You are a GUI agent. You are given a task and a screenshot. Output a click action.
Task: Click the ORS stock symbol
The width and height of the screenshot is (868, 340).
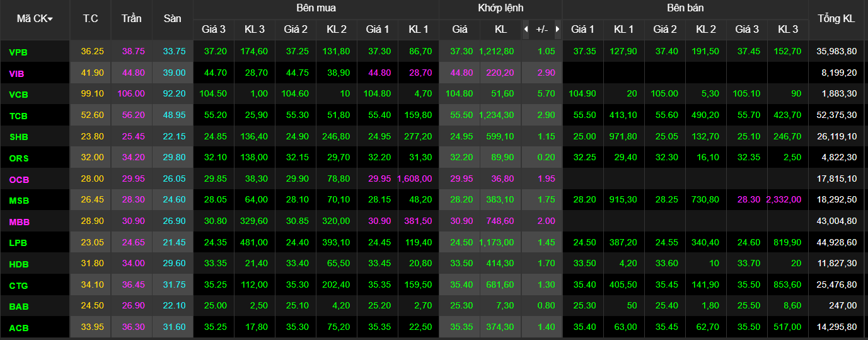(x=19, y=158)
